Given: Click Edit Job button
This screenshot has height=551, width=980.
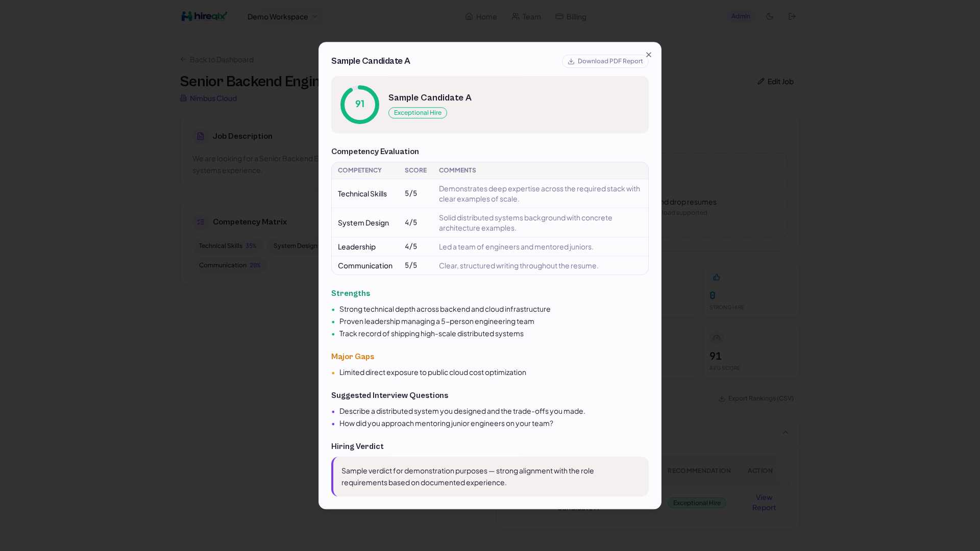Looking at the screenshot, I should (x=775, y=82).
